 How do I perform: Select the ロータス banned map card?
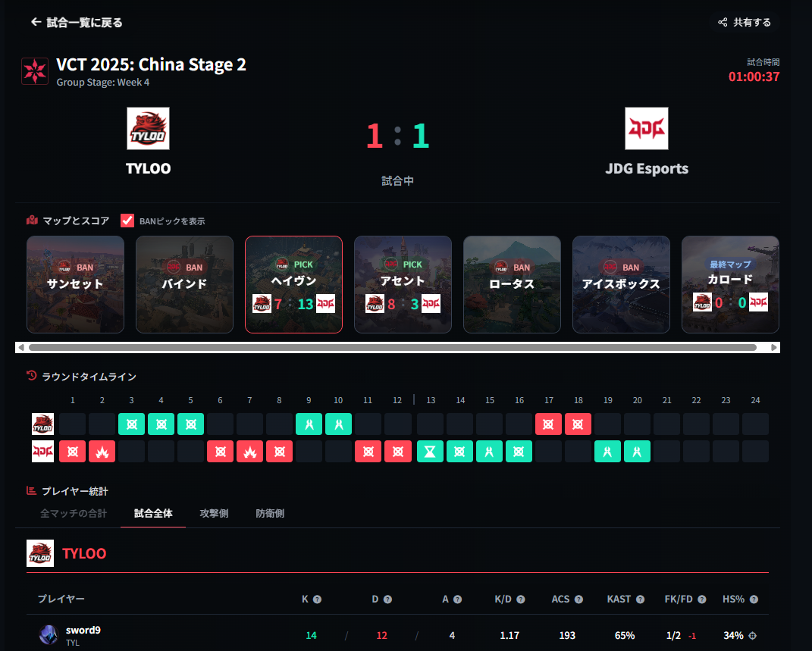pos(513,285)
